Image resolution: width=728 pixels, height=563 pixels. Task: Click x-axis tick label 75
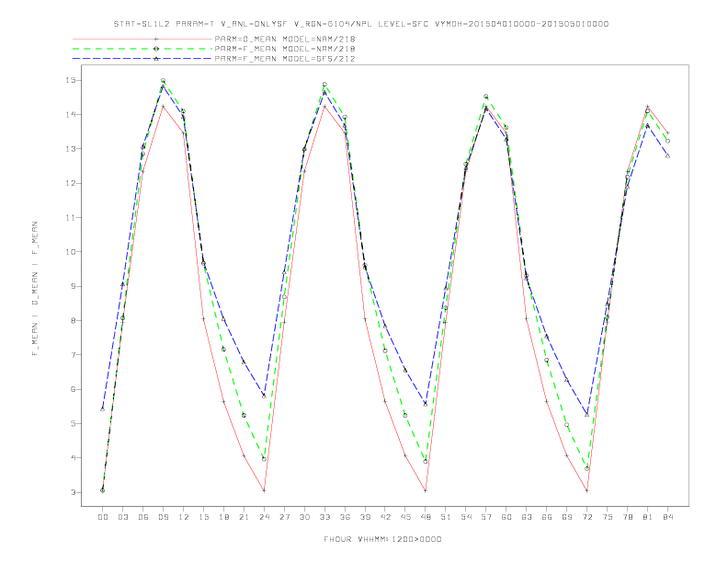click(608, 517)
